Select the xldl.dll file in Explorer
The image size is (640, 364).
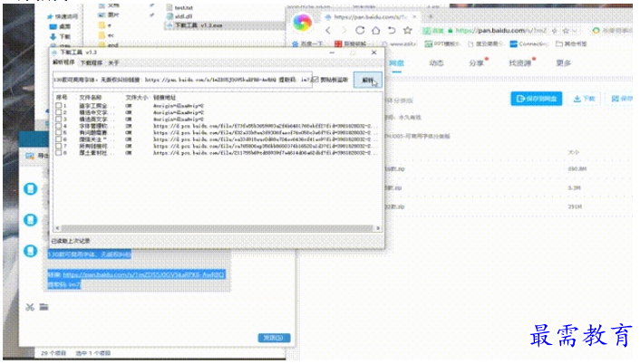[x=179, y=16]
